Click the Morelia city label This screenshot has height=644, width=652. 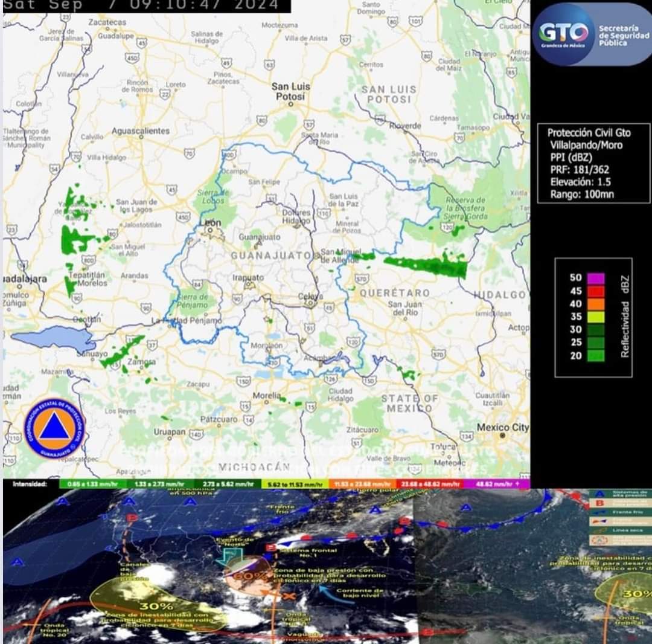tap(267, 395)
